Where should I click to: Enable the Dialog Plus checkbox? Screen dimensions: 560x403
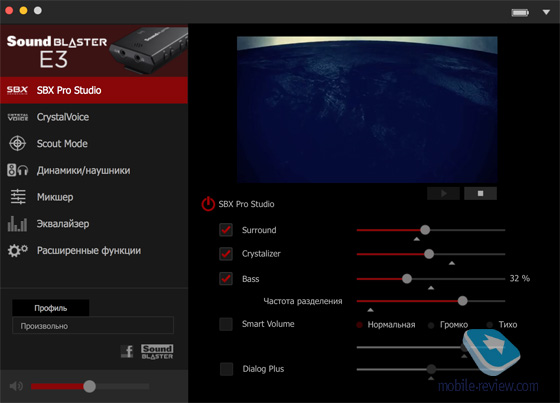click(x=226, y=369)
